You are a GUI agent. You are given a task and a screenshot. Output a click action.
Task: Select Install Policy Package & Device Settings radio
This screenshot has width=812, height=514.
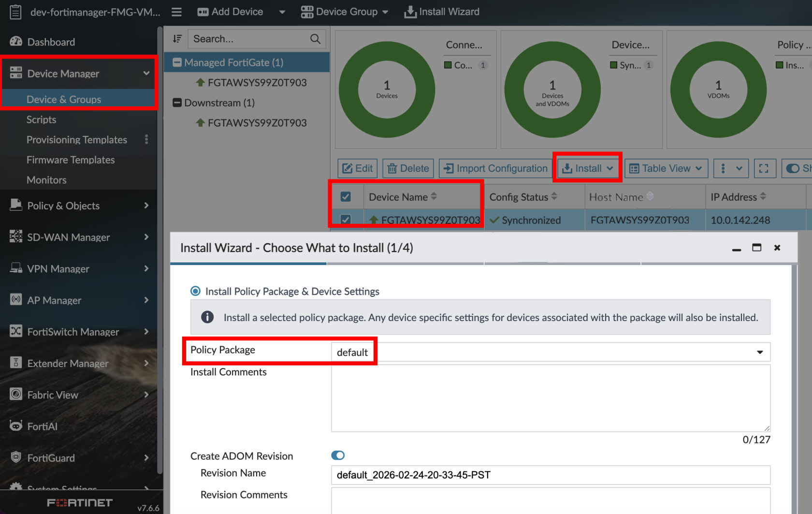click(196, 291)
